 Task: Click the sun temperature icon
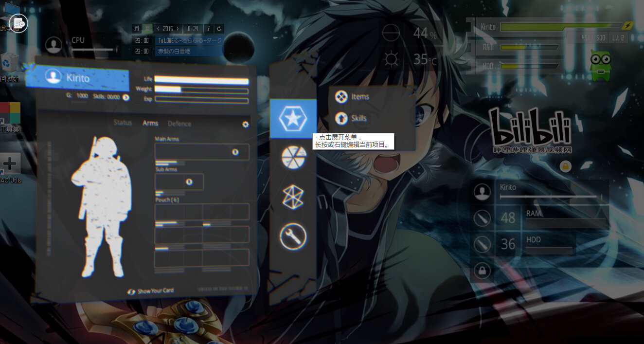coord(391,60)
